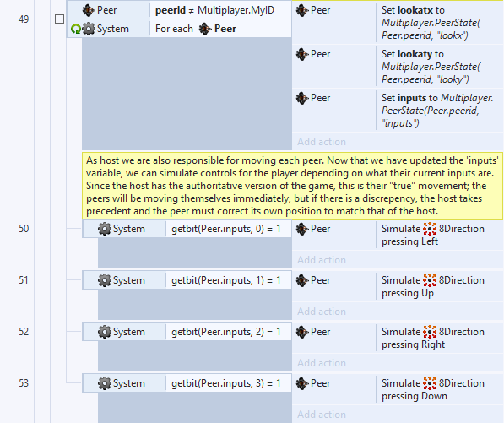The height and width of the screenshot is (423, 504).
Task: Click Add action under pressing Right
Action: pyautogui.click(x=322, y=362)
